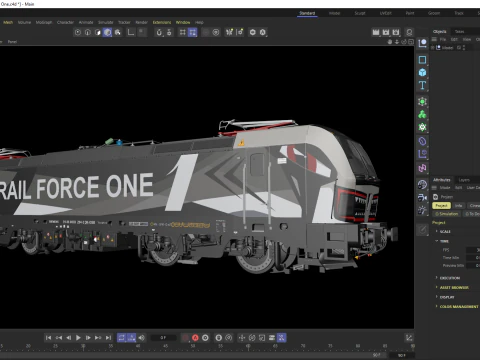Screen dimensions: 480x360
Task: Click the four-corner frame icon in toolbar
Action: 182,32
